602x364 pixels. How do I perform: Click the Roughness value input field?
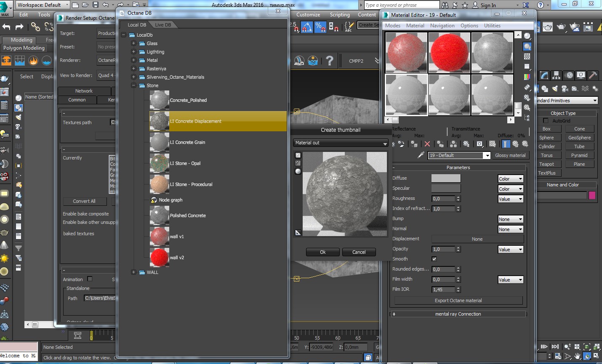[x=444, y=199]
